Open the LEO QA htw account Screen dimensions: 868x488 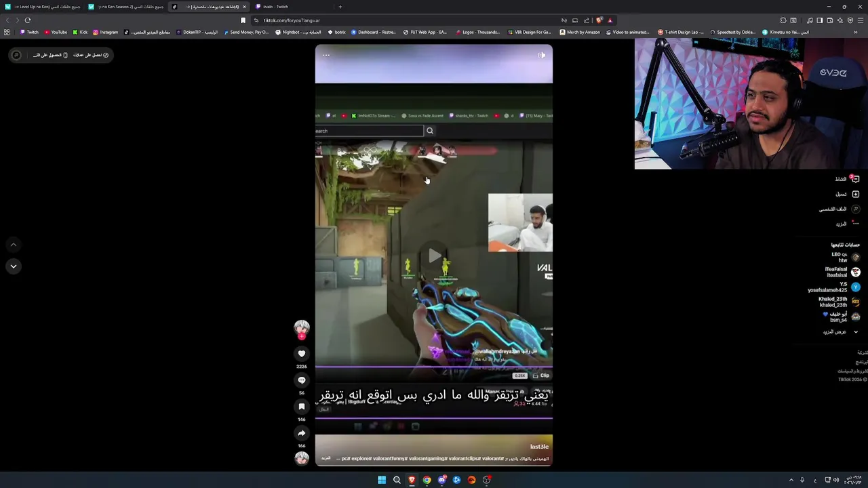click(x=845, y=257)
